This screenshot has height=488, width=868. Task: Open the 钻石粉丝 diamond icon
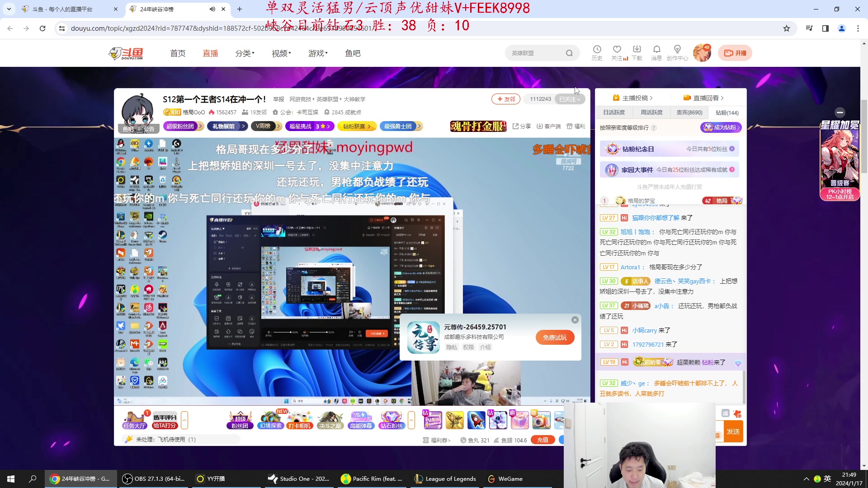(x=391, y=420)
